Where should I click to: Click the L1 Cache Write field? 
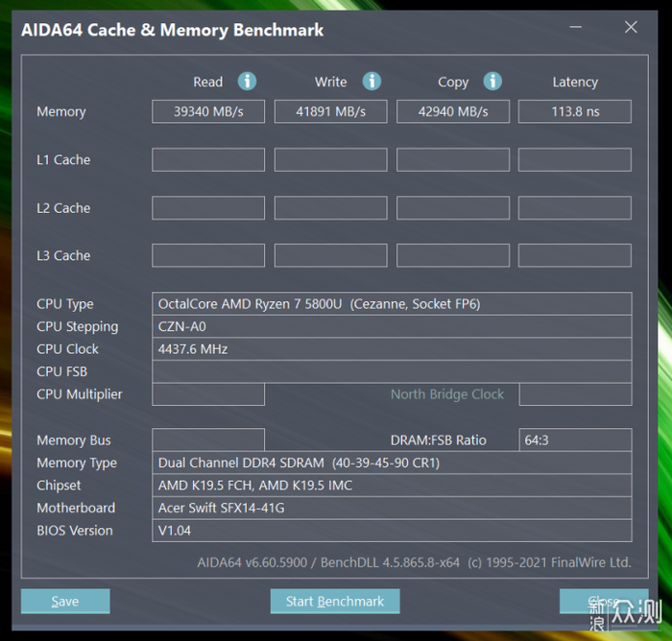tap(330, 159)
